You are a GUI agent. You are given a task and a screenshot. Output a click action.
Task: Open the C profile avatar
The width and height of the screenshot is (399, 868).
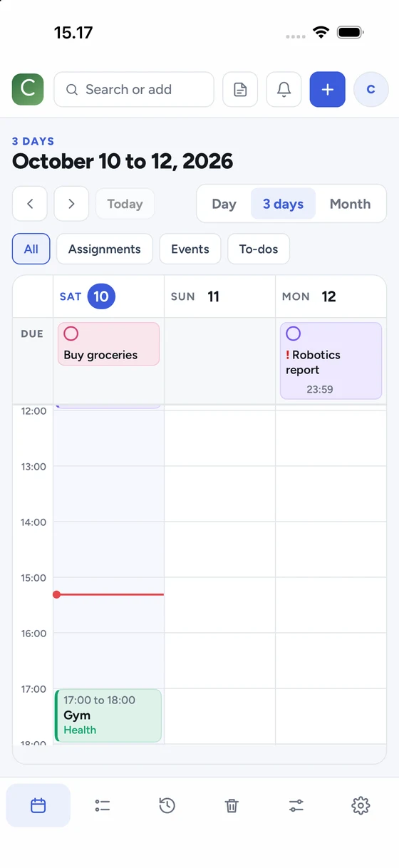tap(370, 89)
